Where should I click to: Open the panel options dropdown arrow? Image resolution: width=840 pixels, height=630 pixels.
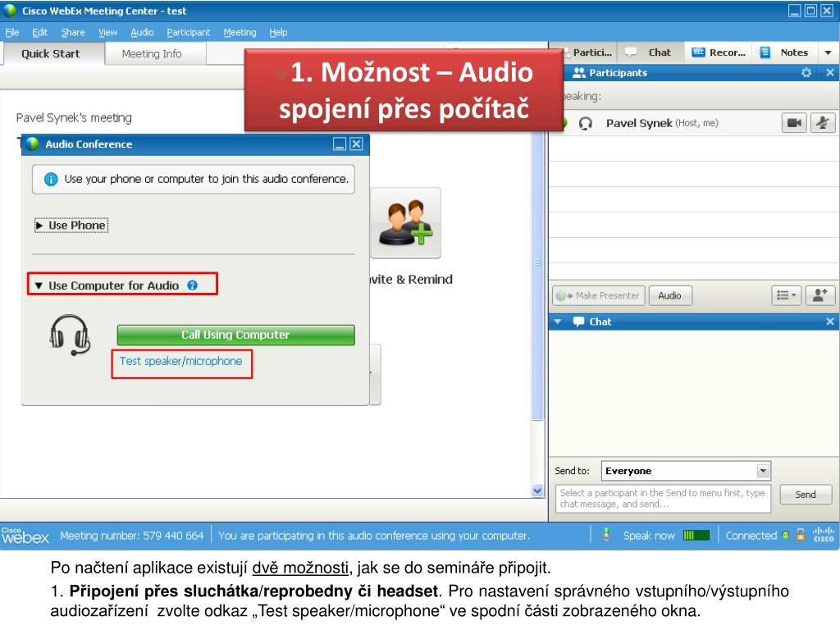click(x=829, y=52)
